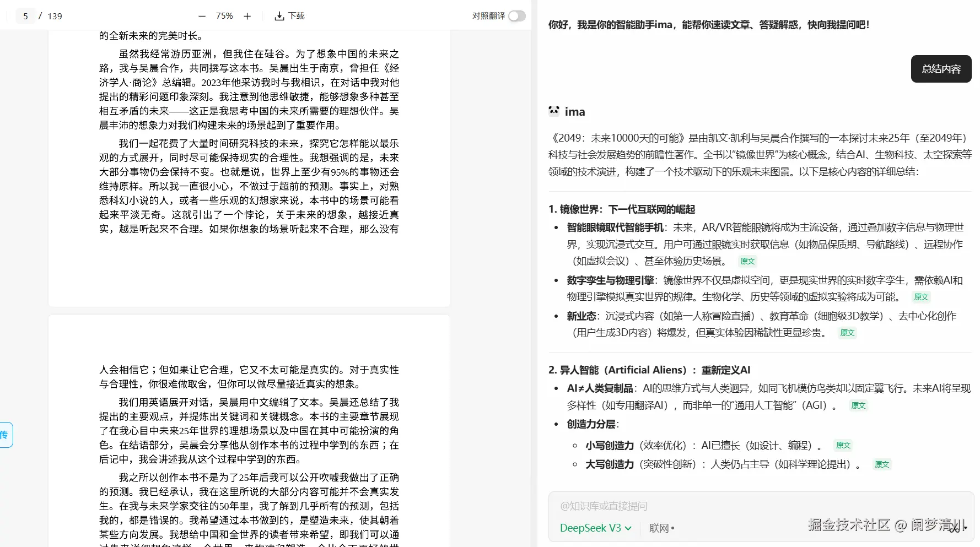Open the DeepSeek V3 model dropdown
The height and width of the screenshot is (547, 980).
tap(595, 528)
